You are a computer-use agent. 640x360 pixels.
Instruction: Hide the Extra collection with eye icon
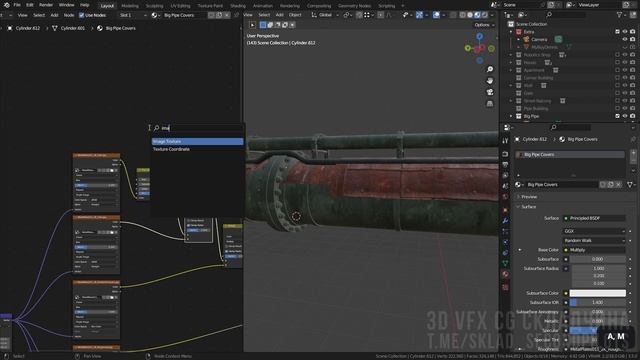click(625, 32)
